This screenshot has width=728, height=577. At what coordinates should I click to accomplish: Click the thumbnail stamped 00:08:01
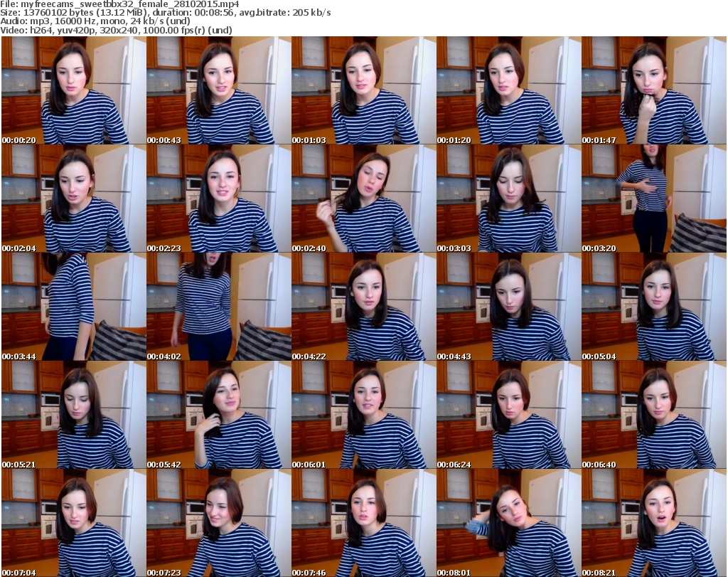click(x=508, y=523)
